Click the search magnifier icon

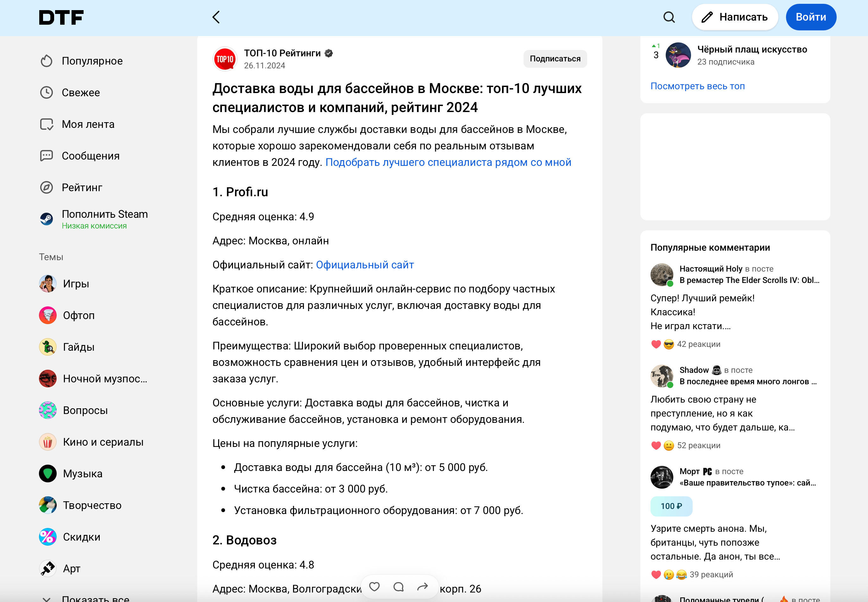pyautogui.click(x=669, y=17)
